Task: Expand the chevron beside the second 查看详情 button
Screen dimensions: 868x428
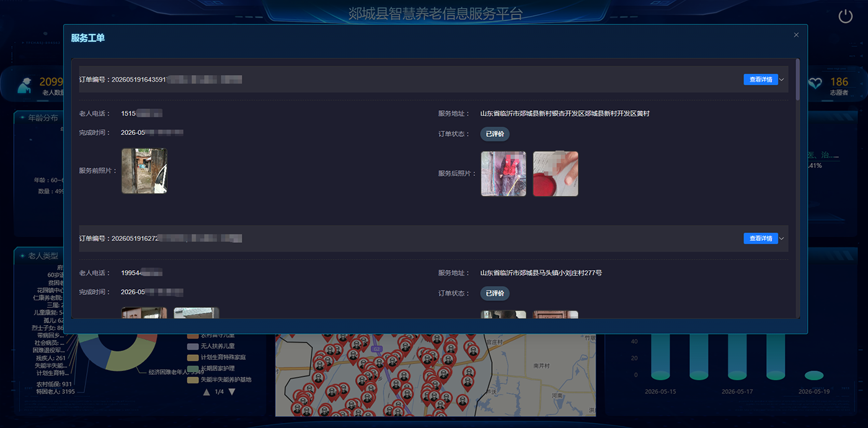Action: pos(782,238)
